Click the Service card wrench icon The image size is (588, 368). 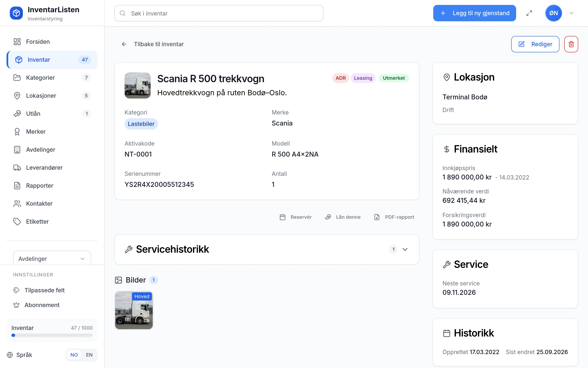[447, 265]
